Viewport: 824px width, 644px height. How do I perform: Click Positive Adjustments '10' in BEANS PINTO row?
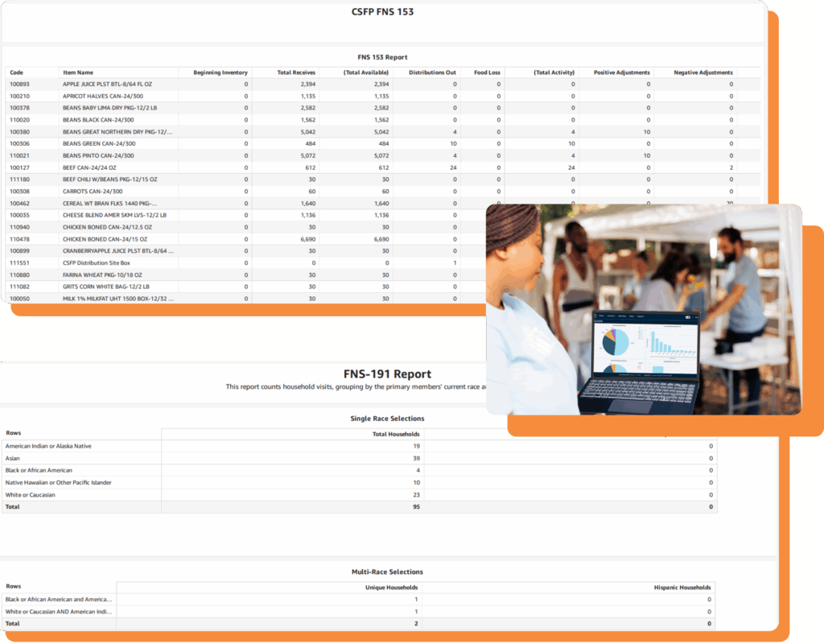click(x=647, y=155)
